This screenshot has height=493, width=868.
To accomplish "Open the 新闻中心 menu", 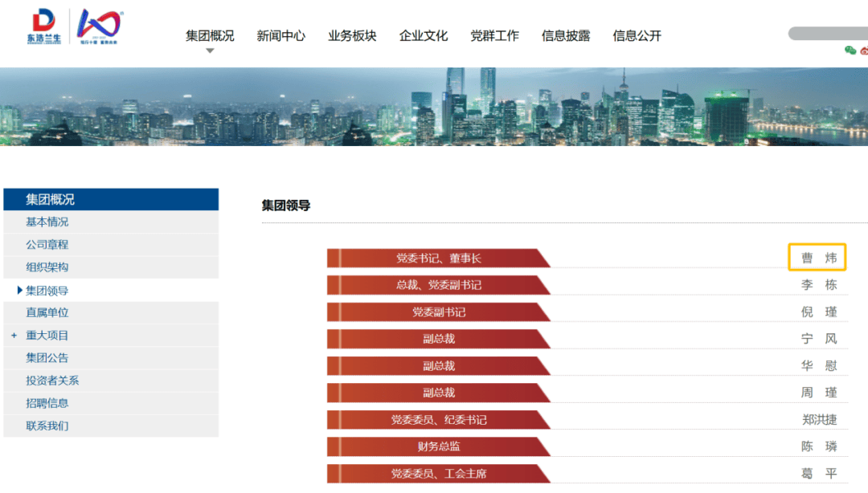I will (280, 35).
